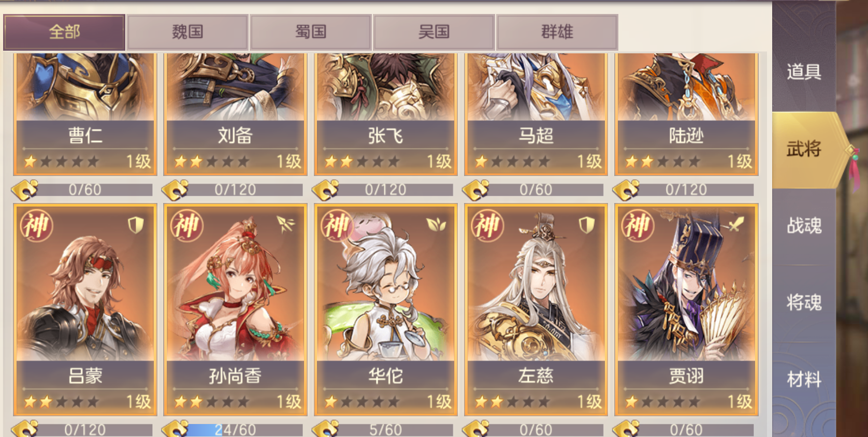Click shield class icon on 左慈 card

click(x=586, y=225)
